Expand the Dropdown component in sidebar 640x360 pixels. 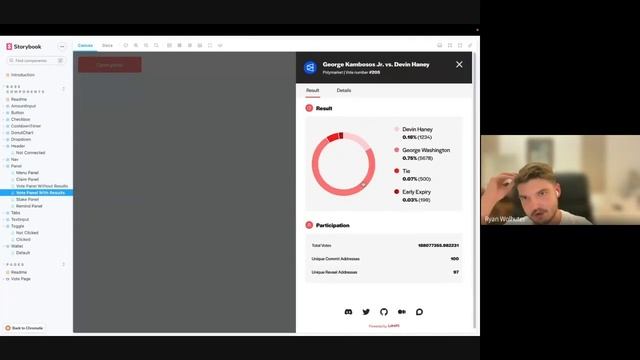pos(21,139)
